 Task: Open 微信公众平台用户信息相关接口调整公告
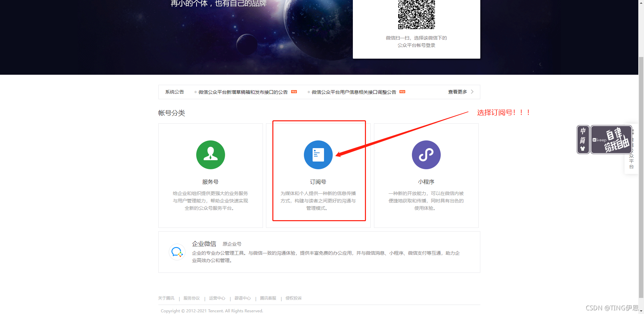tap(354, 92)
